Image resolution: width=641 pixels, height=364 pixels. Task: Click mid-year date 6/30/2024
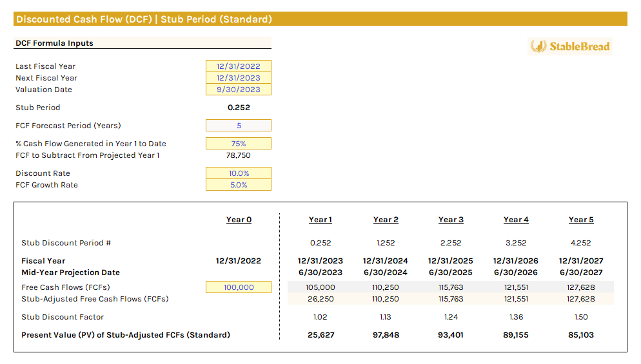386,273
